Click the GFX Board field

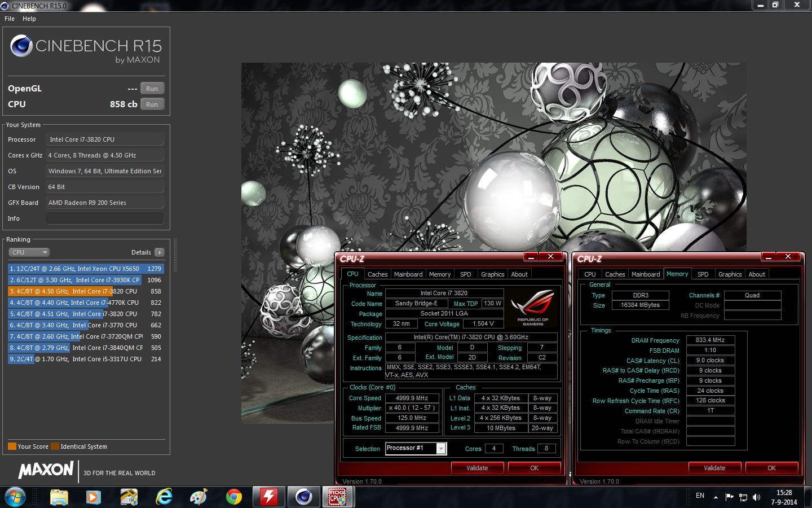(x=105, y=203)
